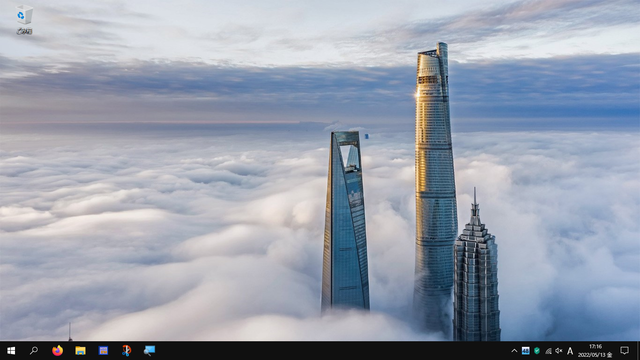Click the tray icon showing 48
This screenshot has width=640, height=360.
coord(526,351)
